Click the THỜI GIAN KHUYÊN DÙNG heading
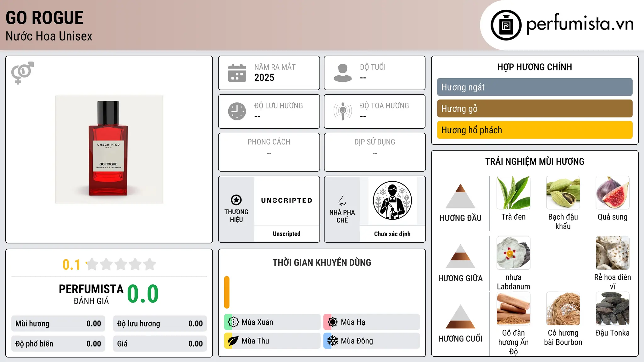The image size is (644, 362). pos(322,262)
